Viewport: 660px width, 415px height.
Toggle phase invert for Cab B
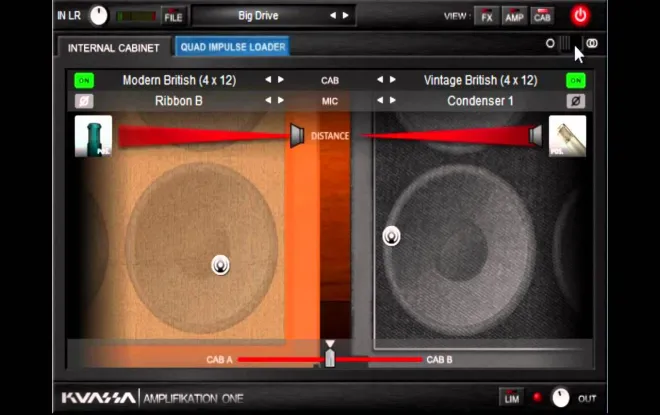click(575, 101)
